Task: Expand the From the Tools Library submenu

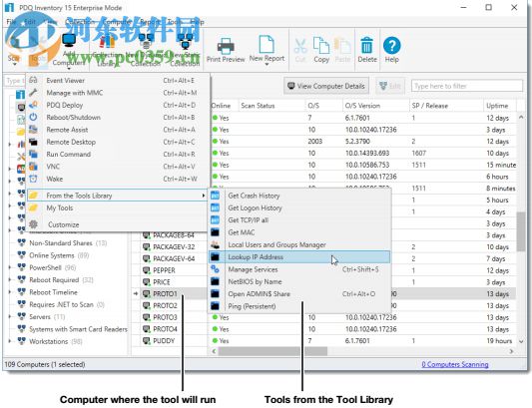Action: tap(118, 196)
